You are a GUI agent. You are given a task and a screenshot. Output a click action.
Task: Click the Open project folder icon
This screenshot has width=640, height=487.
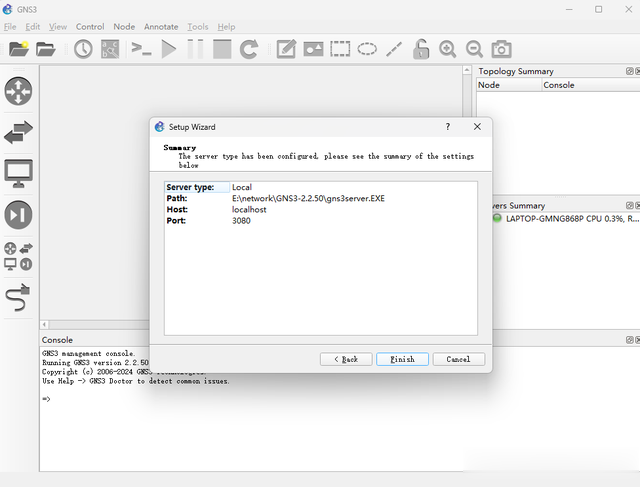pos(45,49)
